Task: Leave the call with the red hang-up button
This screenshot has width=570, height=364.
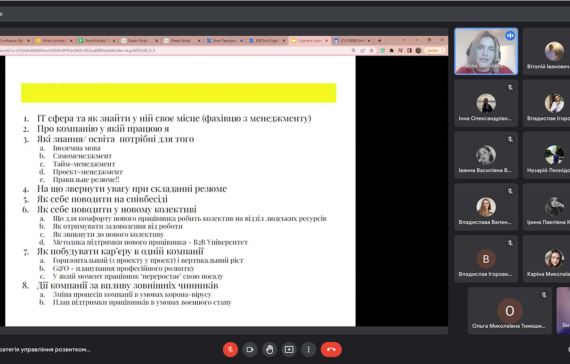Action: [331, 349]
